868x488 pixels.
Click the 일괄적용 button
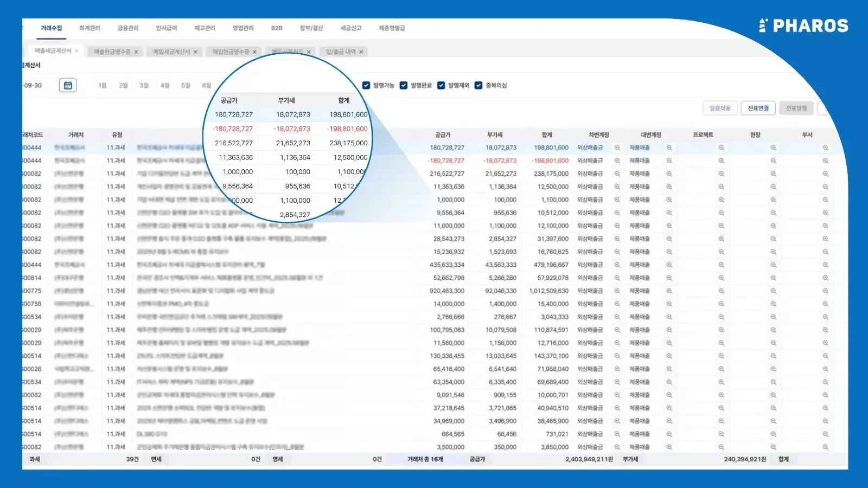[x=720, y=108]
